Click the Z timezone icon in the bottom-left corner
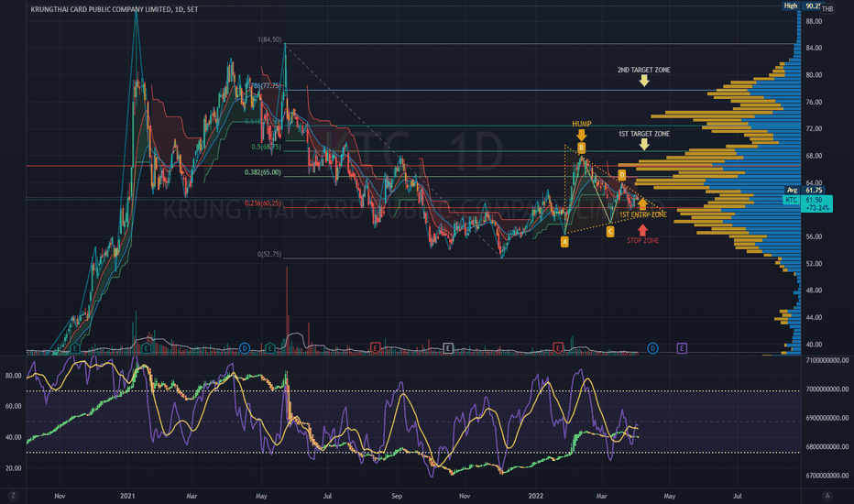The image size is (854, 504). [13, 496]
